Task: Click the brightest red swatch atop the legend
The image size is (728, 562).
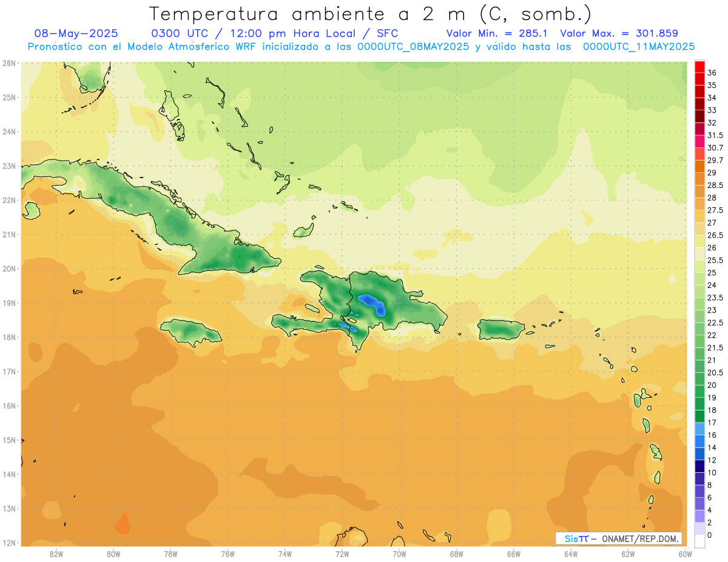Action: click(x=699, y=67)
